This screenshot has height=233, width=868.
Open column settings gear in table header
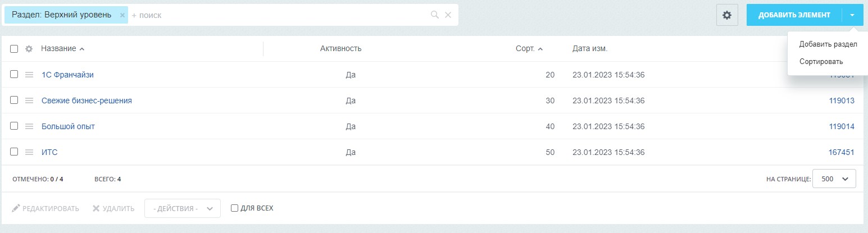(29, 49)
